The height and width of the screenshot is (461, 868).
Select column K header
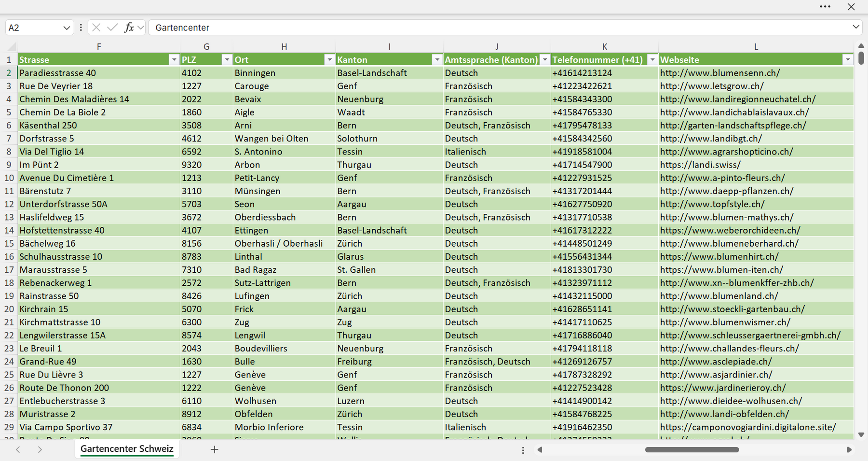click(605, 47)
